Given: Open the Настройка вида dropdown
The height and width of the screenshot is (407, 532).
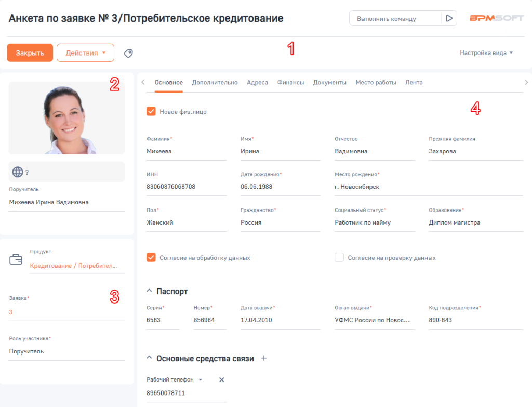Looking at the screenshot, I should click(486, 52).
